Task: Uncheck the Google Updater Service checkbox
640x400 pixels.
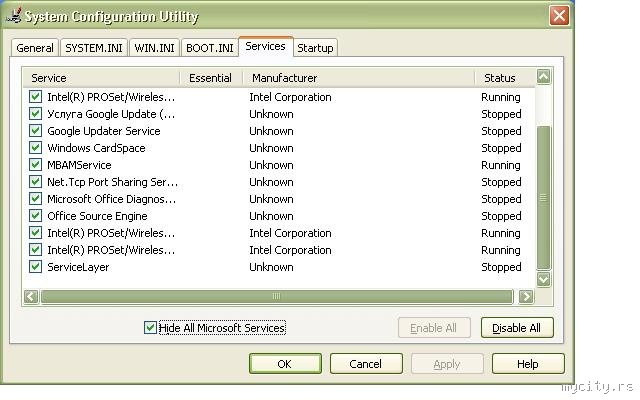Action: [36, 131]
